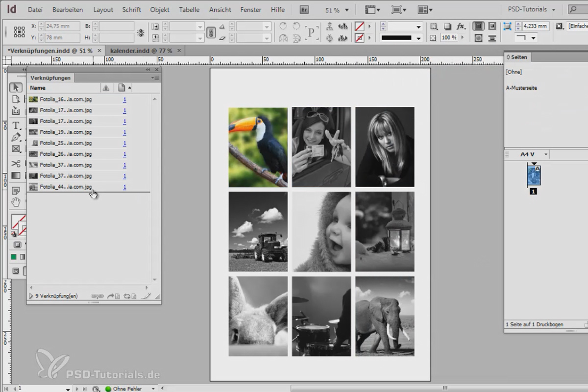This screenshot has width=588, height=392.
Task: Sort links by Name column header
Action: point(64,88)
